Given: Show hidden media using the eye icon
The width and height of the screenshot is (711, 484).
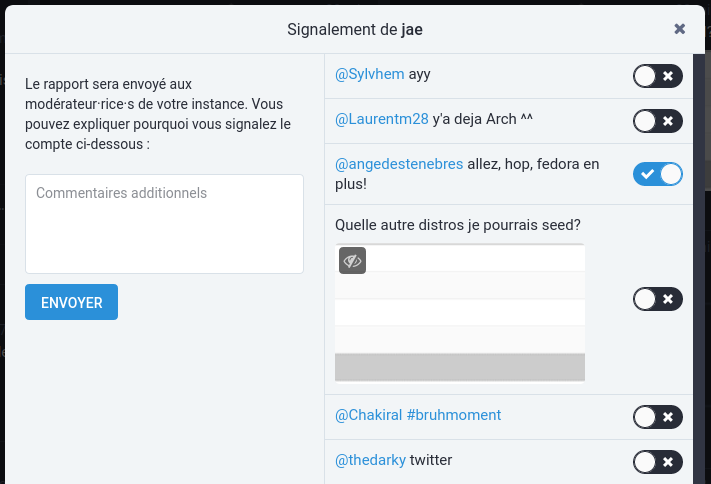Looking at the screenshot, I should tap(352, 260).
